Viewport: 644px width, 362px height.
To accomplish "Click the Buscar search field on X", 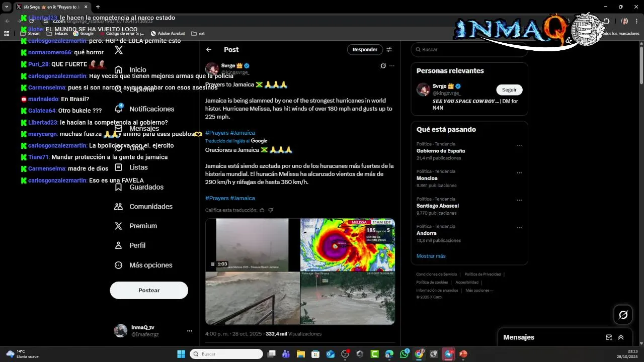I will point(469,50).
